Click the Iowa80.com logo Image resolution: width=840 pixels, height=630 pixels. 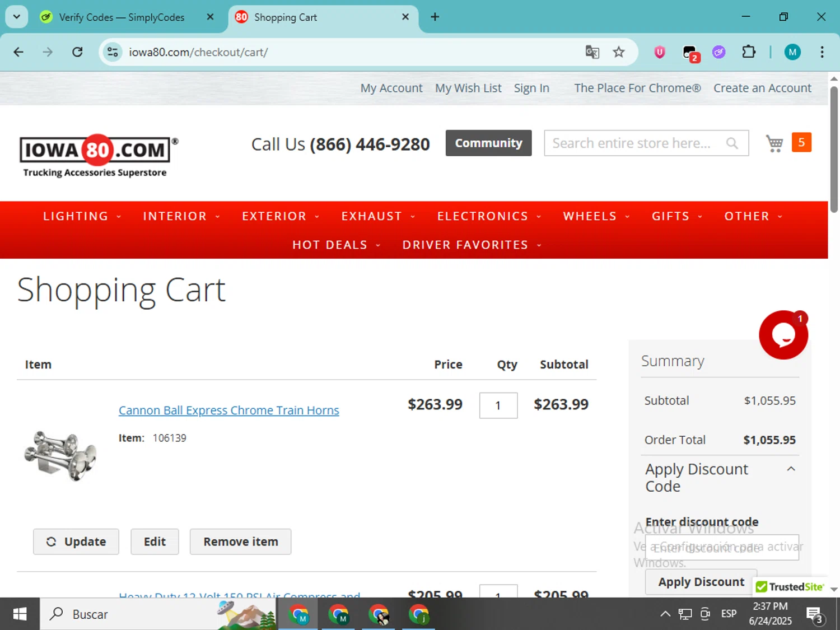[99, 155]
